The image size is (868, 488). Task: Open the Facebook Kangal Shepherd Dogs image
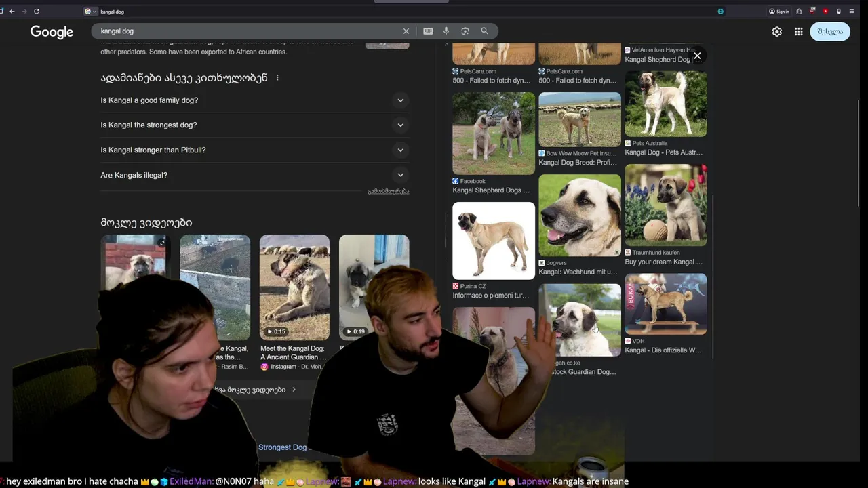[x=494, y=134]
